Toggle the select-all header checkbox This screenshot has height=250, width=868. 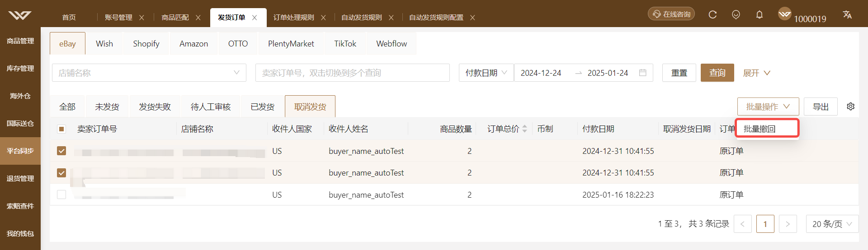(62, 129)
